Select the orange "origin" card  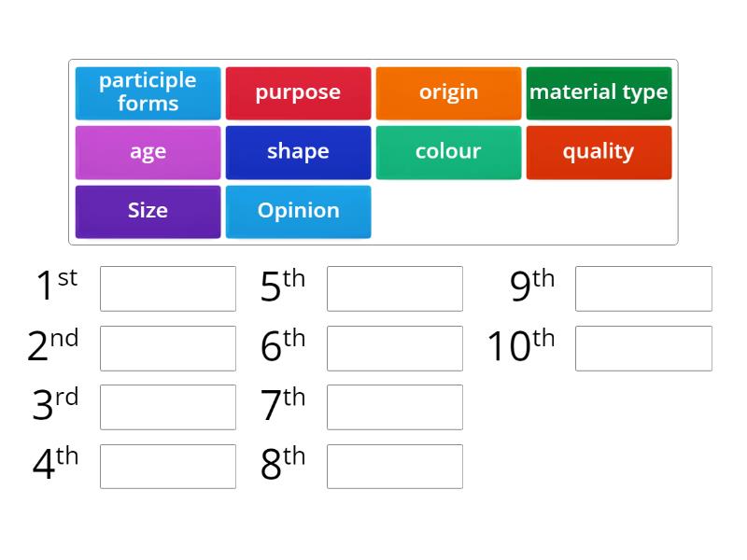coord(449,92)
